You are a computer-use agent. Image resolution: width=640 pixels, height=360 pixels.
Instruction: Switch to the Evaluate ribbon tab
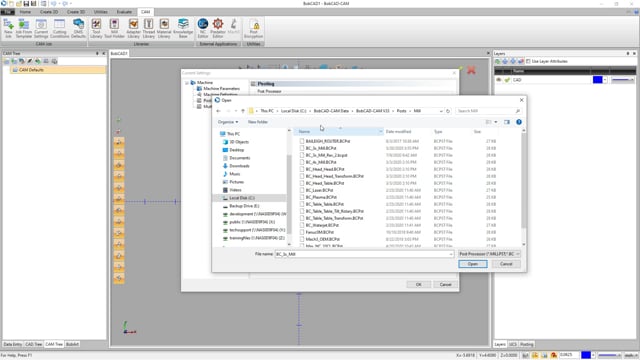(x=124, y=12)
